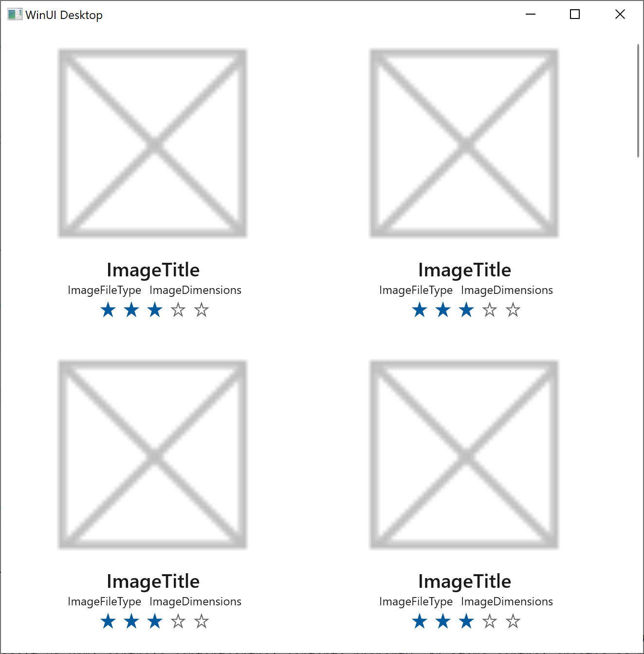Screen dimensions: 644x654
Task: Click the top-right image placeholder
Action: (464, 143)
